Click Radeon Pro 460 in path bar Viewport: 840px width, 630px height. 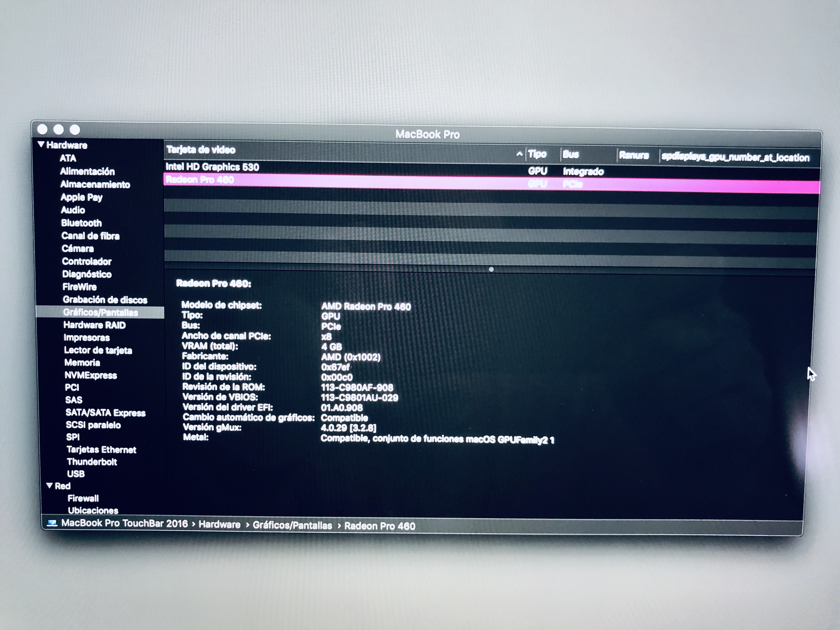click(380, 526)
